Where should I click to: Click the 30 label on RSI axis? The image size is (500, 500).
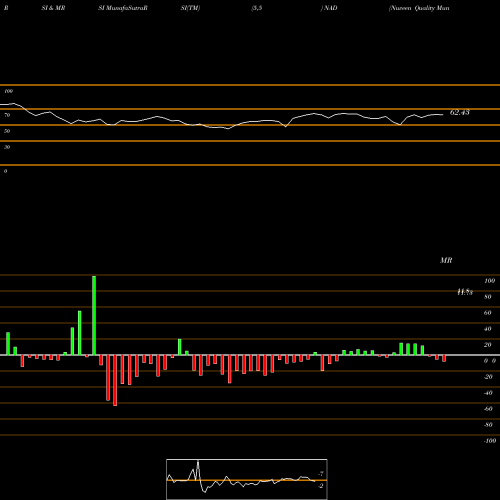click(x=7, y=147)
